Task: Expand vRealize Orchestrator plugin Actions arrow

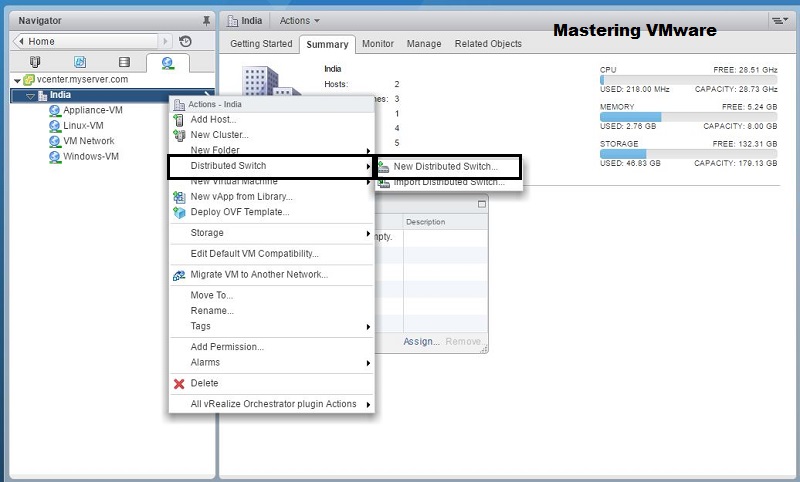Action: pyautogui.click(x=368, y=405)
